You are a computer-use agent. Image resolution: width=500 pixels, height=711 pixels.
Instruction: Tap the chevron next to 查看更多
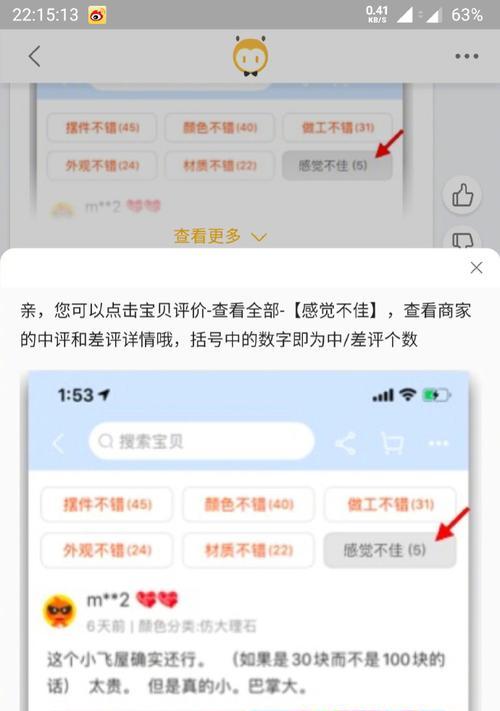[x=259, y=237]
